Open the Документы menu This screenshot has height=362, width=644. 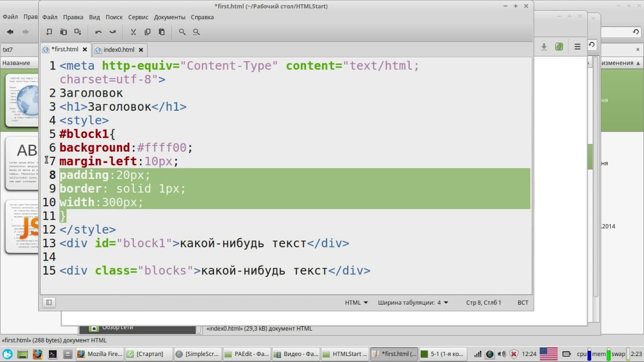click(x=170, y=17)
